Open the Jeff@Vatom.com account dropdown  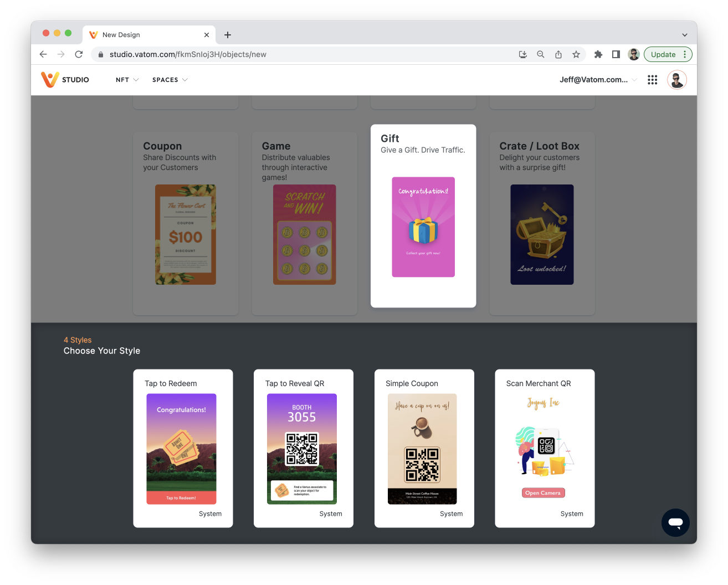tap(598, 80)
